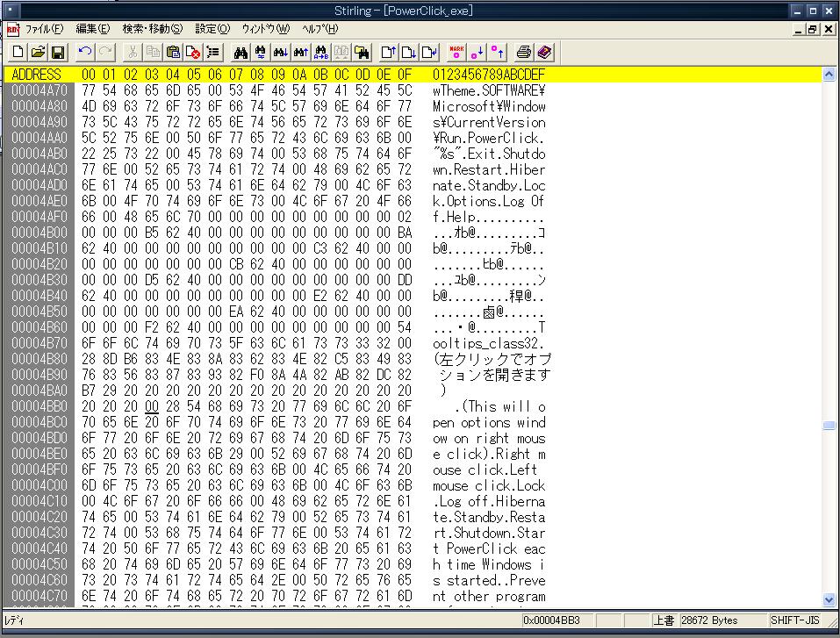Go to next mark with down-arrow icon
Screen dimensions: 840x638
(477, 52)
